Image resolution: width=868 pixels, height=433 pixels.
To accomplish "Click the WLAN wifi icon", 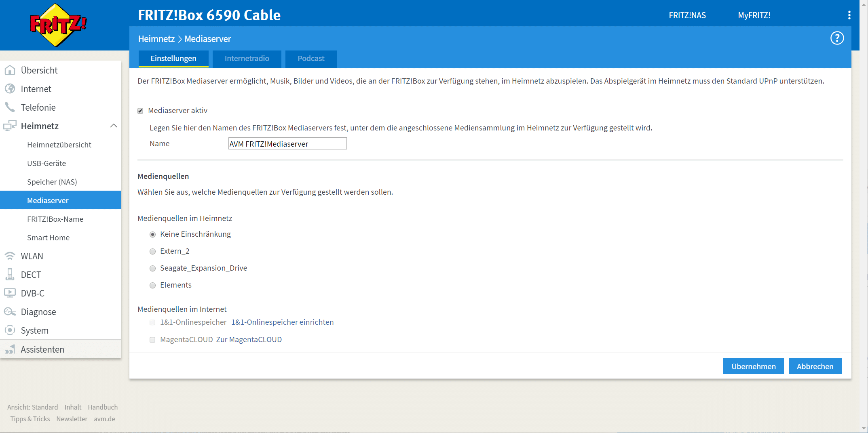I will pos(10,256).
